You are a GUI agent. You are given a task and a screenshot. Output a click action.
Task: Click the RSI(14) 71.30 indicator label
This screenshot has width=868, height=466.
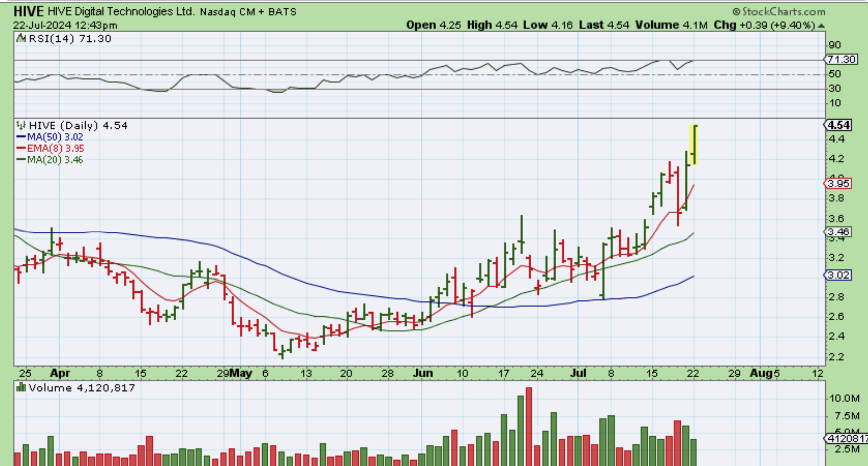point(70,39)
